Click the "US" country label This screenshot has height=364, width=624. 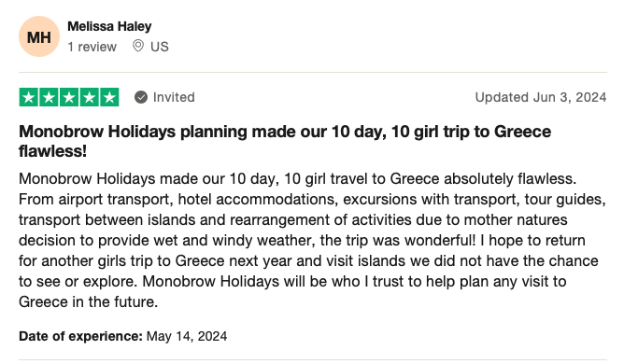tap(160, 47)
